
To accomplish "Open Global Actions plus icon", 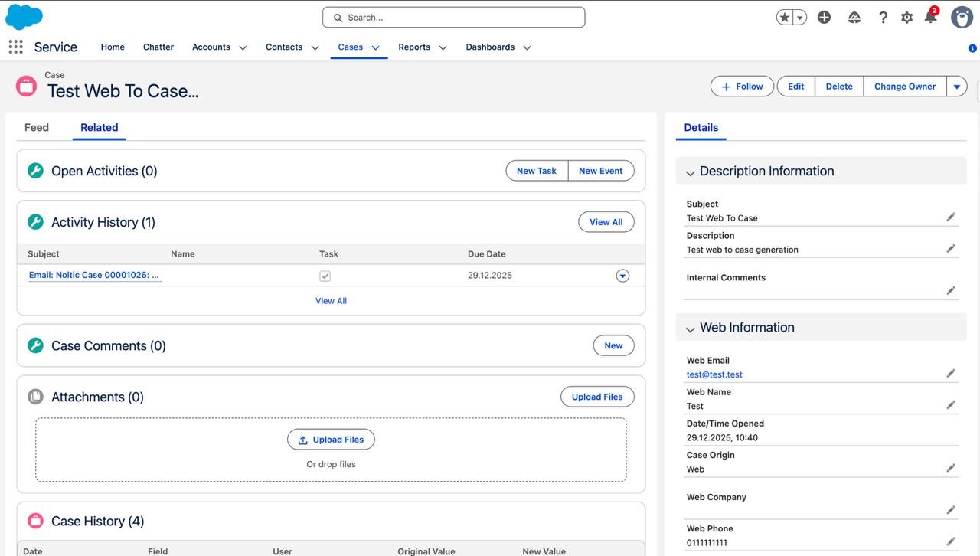I will pyautogui.click(x=824, y=17).
